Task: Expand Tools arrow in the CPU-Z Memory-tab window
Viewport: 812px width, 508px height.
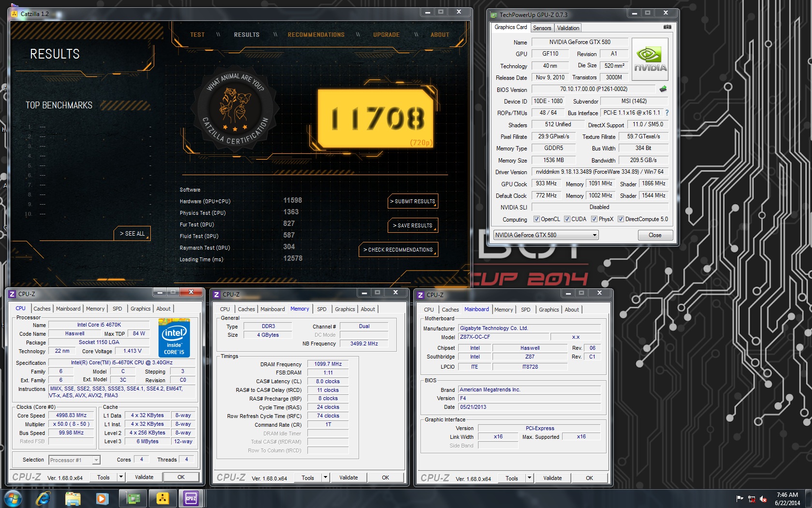Action: click(x=325, y=478)
